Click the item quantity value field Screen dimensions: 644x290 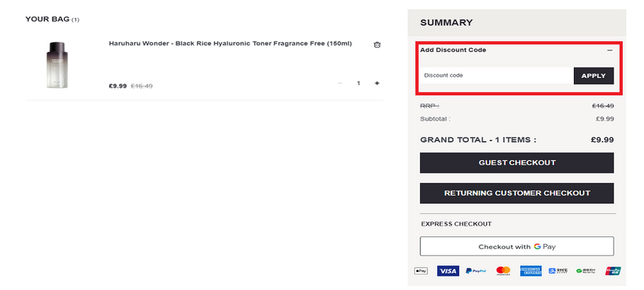tap(358, 83)
